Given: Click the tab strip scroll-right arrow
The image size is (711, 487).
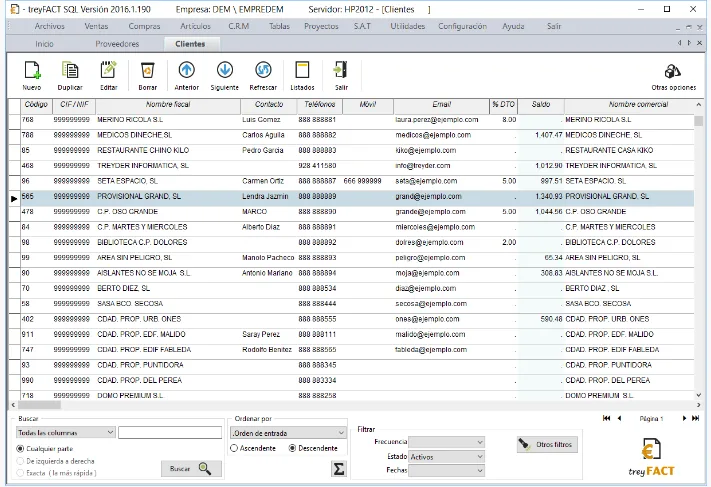Looking at the screenshot, I should tap(689, 43).
